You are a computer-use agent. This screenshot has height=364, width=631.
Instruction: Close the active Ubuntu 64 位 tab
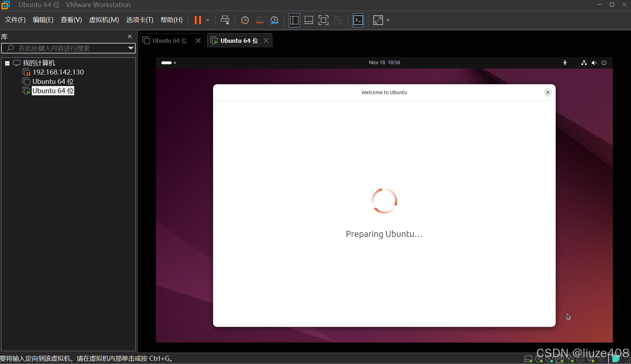click(266, 41)
